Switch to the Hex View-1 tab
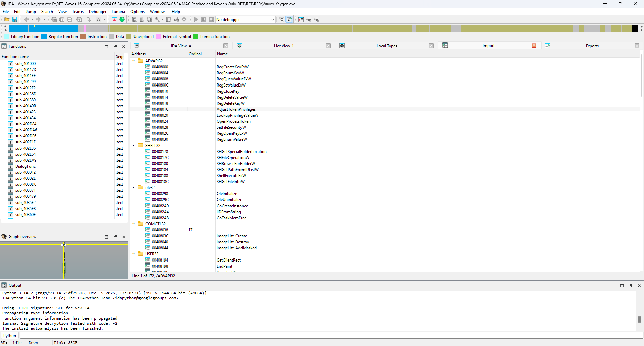Viewport: 644px width, 346px height. [283, 46]
